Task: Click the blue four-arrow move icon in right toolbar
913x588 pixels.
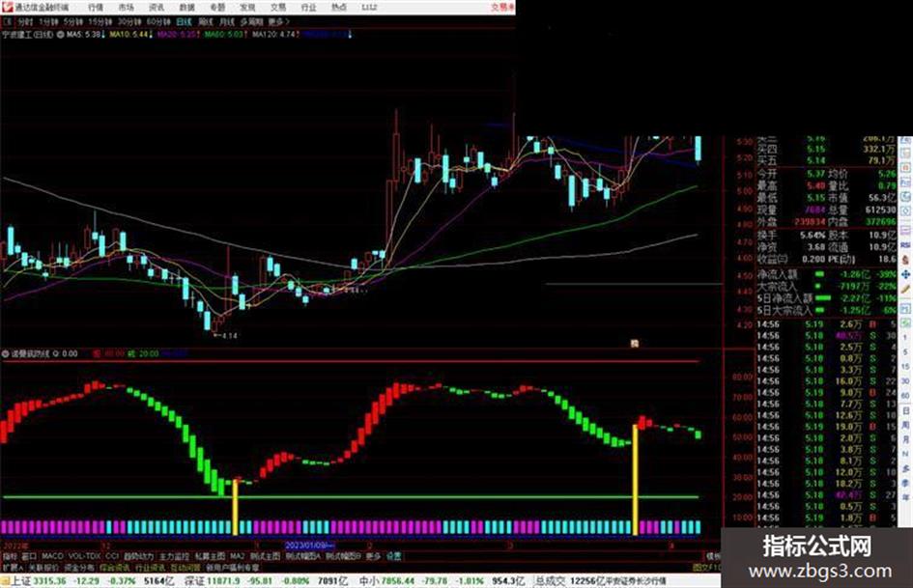Action: point(905,273)
